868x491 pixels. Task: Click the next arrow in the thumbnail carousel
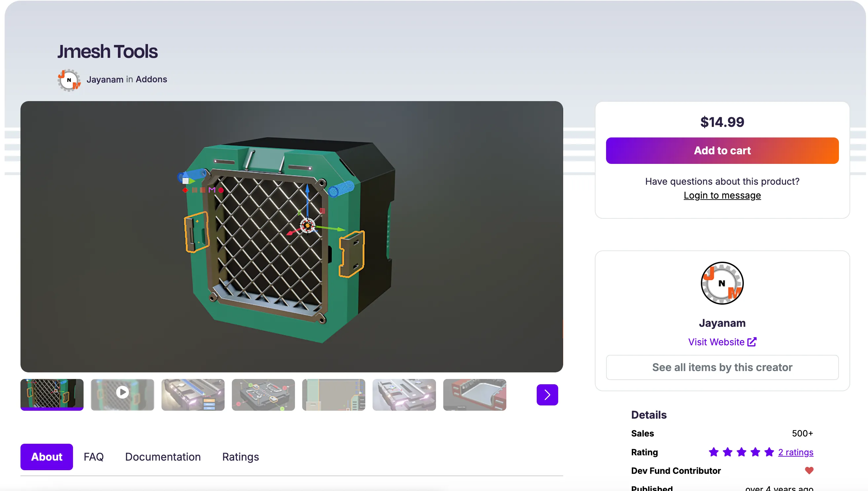[547, 395]
